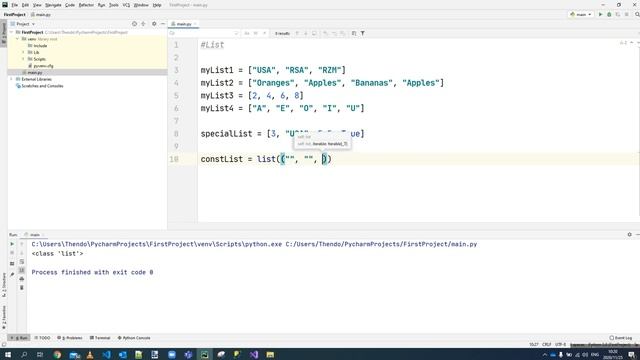Image resolution: width=640 pixels, height=360 pixels.
Task: Open PyCharm from the taskbar
Action: pyautogui.click(x=204, y=354)
